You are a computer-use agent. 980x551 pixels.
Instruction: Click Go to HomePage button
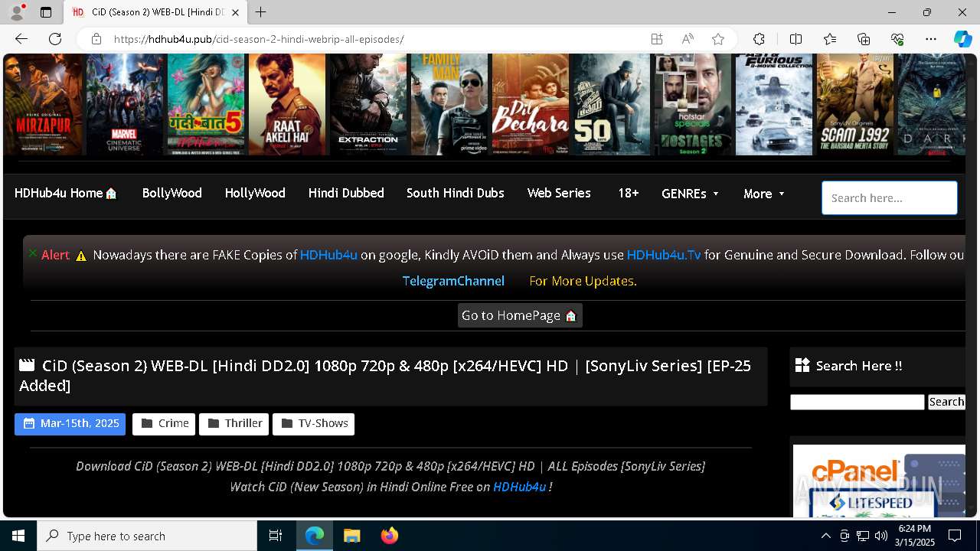(x=520, y=315)
